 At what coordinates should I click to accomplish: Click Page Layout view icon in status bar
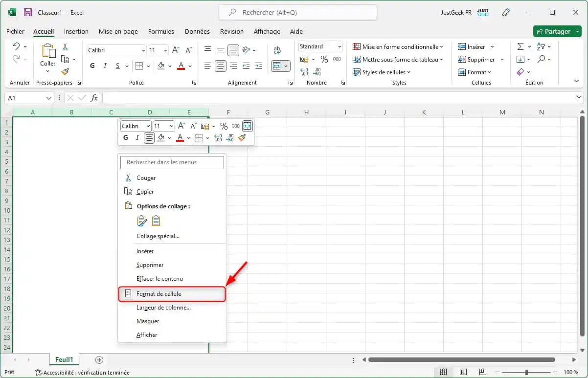pos(463,372)
